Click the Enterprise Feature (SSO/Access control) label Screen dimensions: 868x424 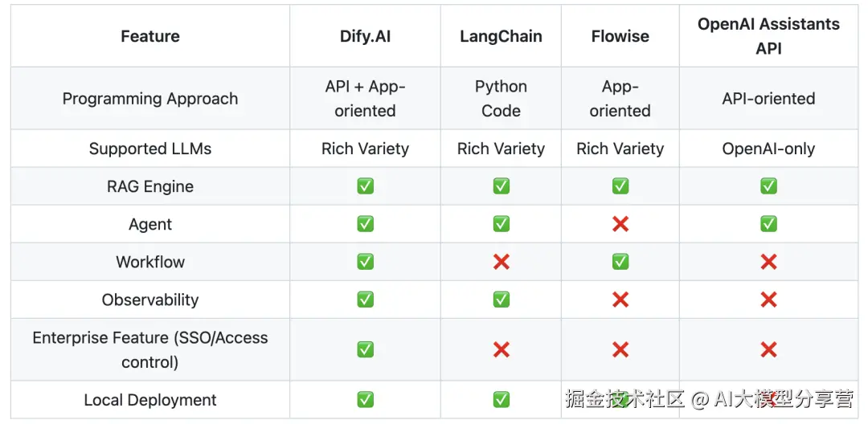pos(150,349)
